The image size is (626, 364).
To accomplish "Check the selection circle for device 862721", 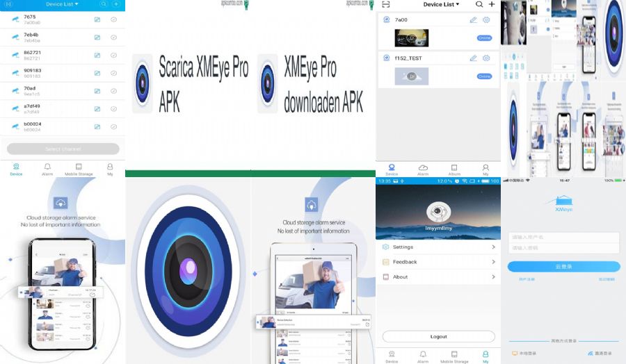I will 114,56.
